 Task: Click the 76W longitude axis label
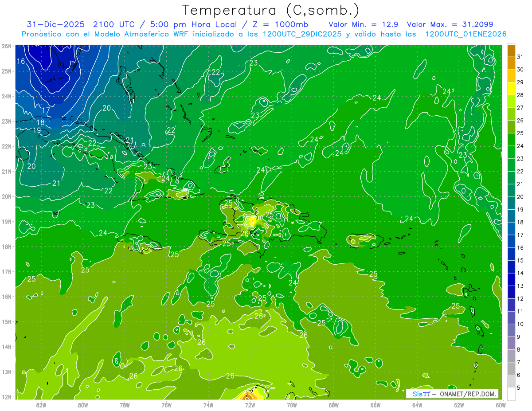click(166, 405)
